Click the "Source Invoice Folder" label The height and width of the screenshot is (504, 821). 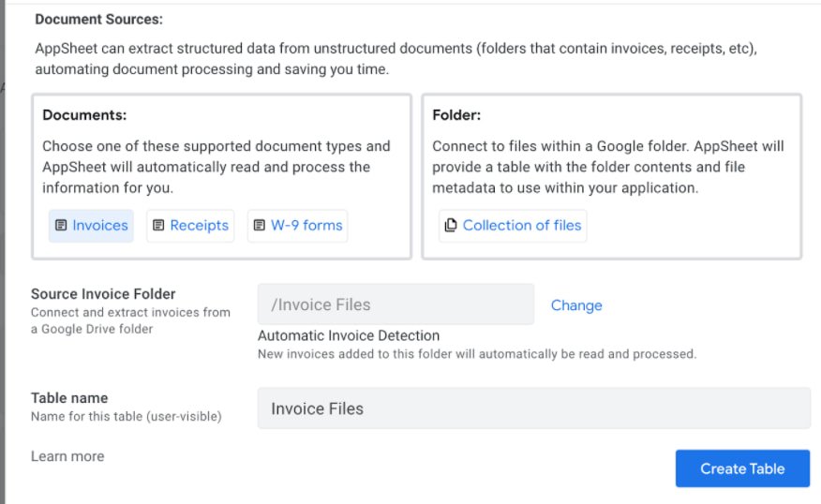click(x=103, y=294)
